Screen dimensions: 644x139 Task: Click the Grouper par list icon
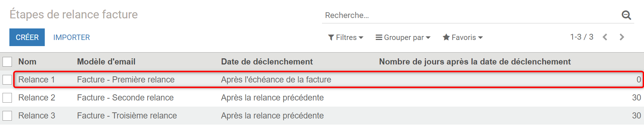pyautogui.click(x=379, y=37)
